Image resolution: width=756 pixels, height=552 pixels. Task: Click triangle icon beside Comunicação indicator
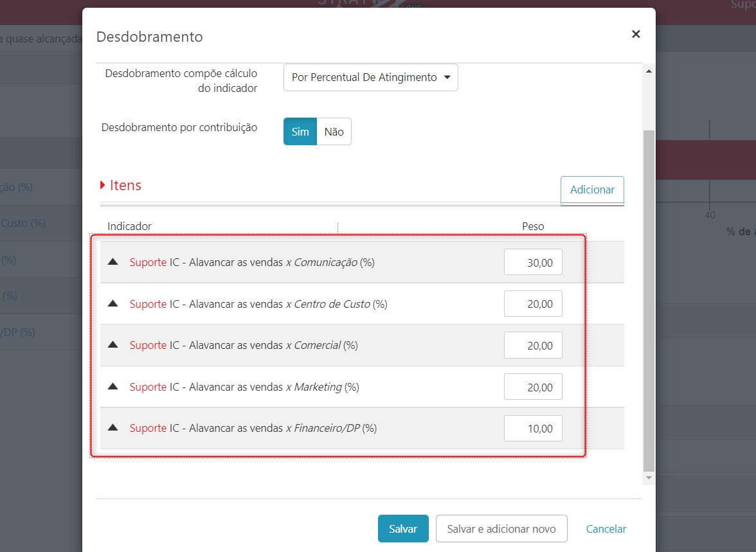click(x=113, y=262)
